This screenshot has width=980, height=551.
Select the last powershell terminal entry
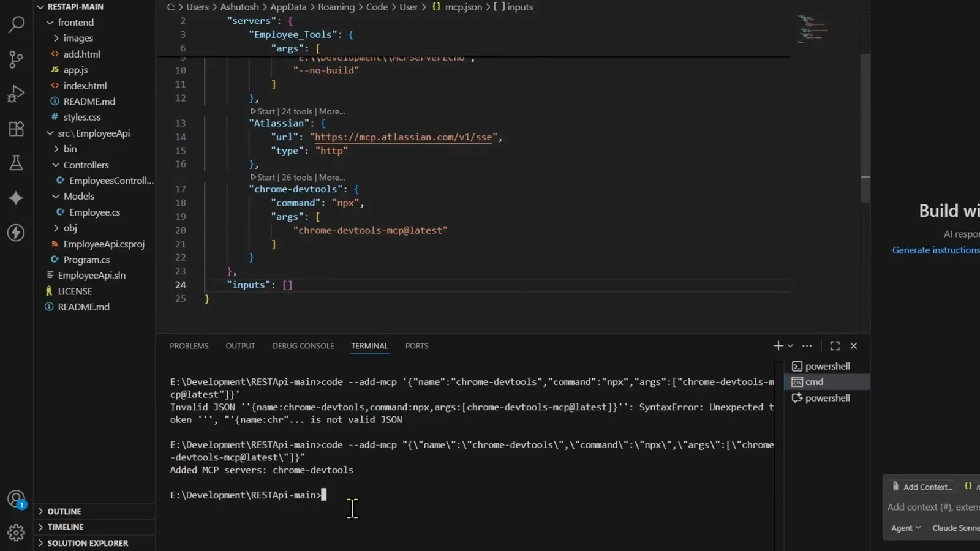click(x=827, y=398)
